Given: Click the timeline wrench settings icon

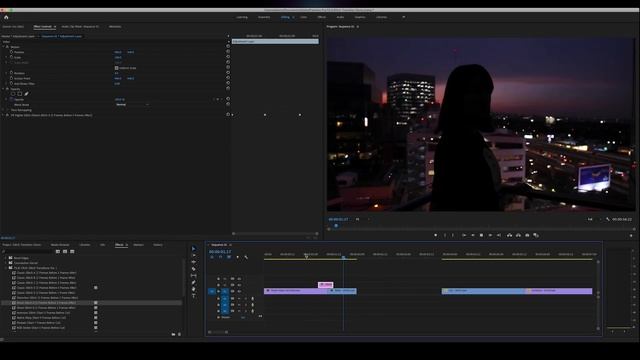Looking at the screenshot, I should [x=246, y=257].
